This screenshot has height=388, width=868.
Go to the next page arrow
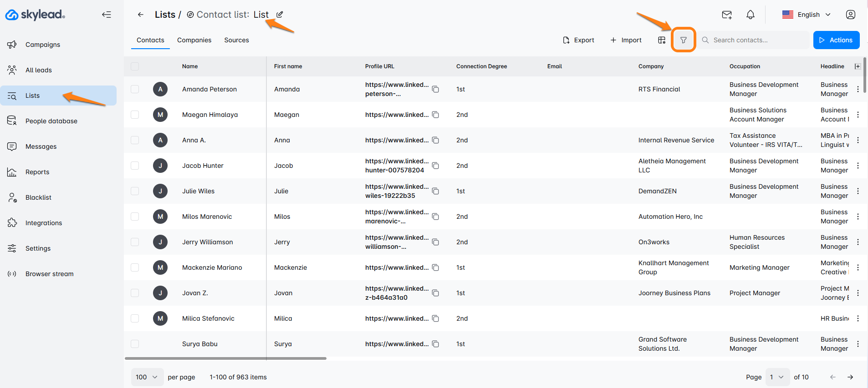(850, 377)
